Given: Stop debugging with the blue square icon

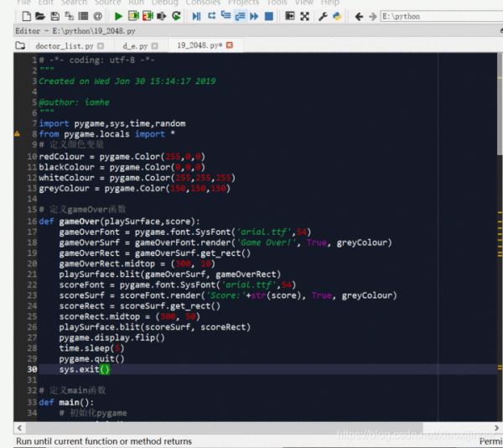Looking at the screenshot, I should [269, 16].
